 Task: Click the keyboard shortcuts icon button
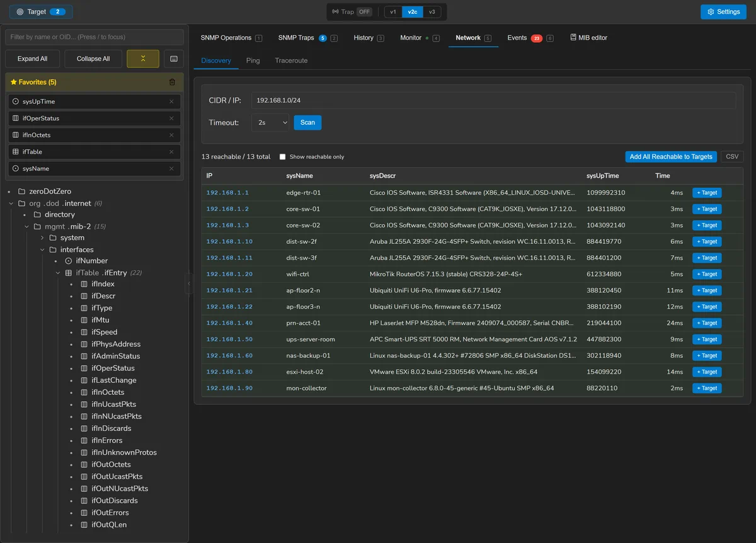click(173, 59)
